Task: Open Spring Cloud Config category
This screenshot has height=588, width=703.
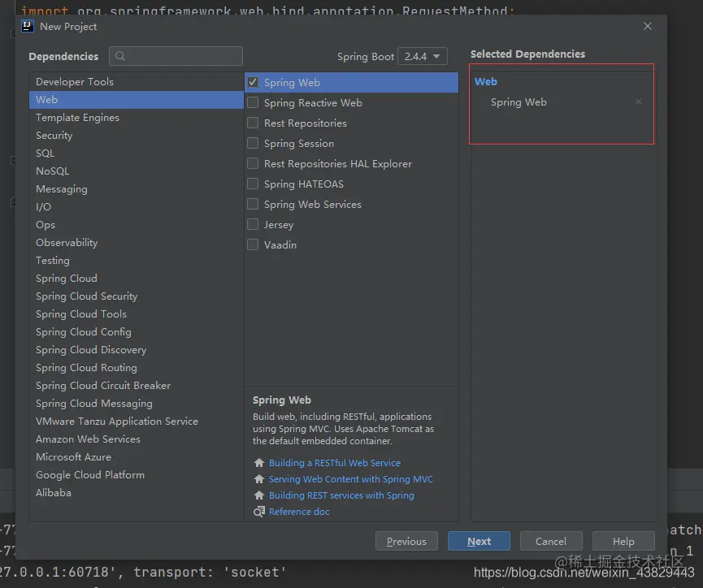Action: click(137, 332)
